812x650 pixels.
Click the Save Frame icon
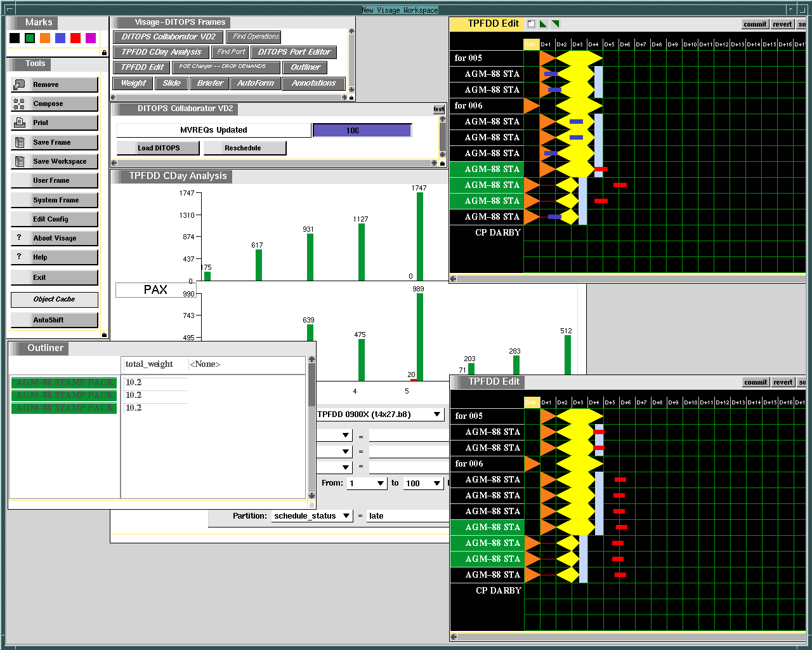coord(19,142)
